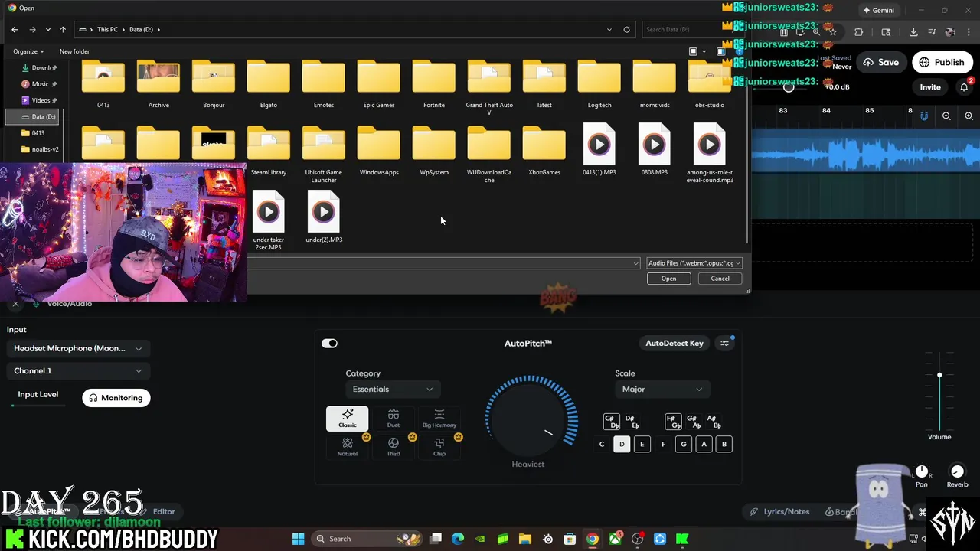Switch to the Lyrics/Notes tab

[779, 511]
